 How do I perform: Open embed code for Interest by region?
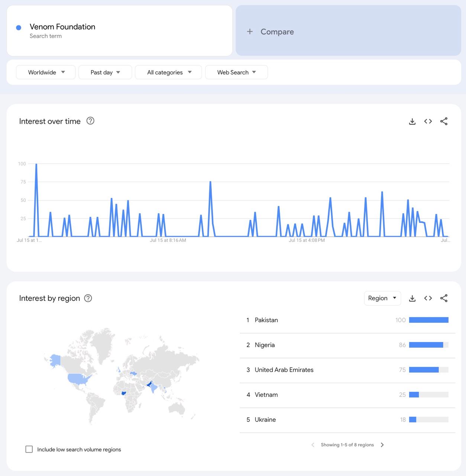pyautogui.click(x=428, y=298)
